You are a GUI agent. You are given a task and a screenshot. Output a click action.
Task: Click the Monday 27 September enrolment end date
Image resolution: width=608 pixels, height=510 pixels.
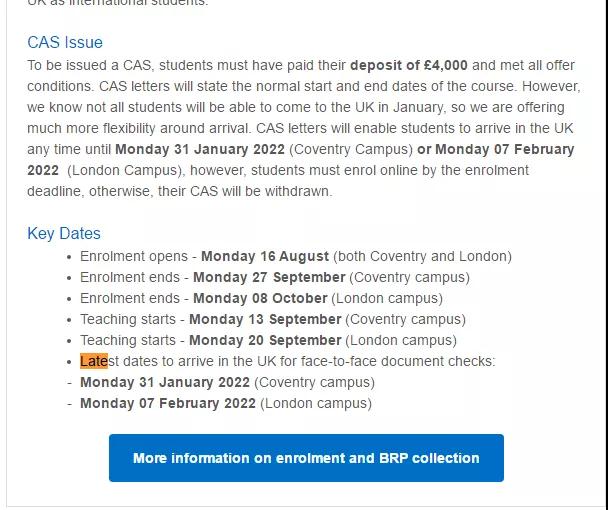269,277
